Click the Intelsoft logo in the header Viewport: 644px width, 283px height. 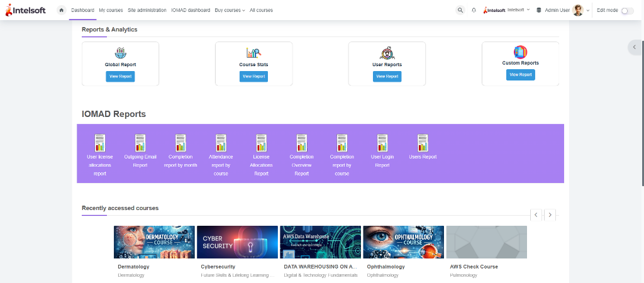click(25, 10)
